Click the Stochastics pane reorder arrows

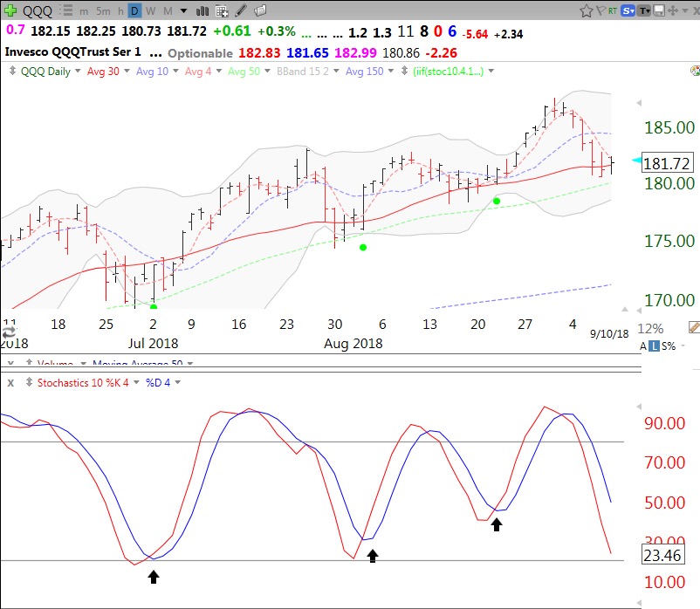coord(29,382)
